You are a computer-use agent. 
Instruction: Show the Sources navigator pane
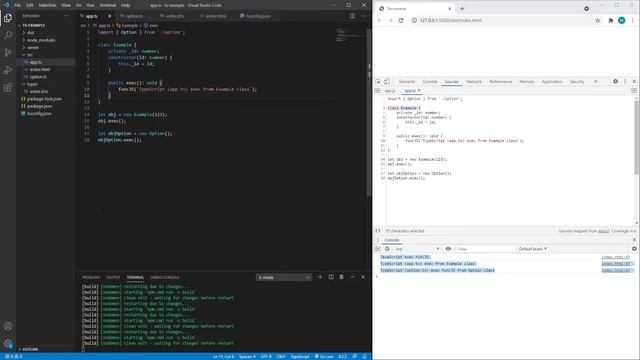(378, 91)
